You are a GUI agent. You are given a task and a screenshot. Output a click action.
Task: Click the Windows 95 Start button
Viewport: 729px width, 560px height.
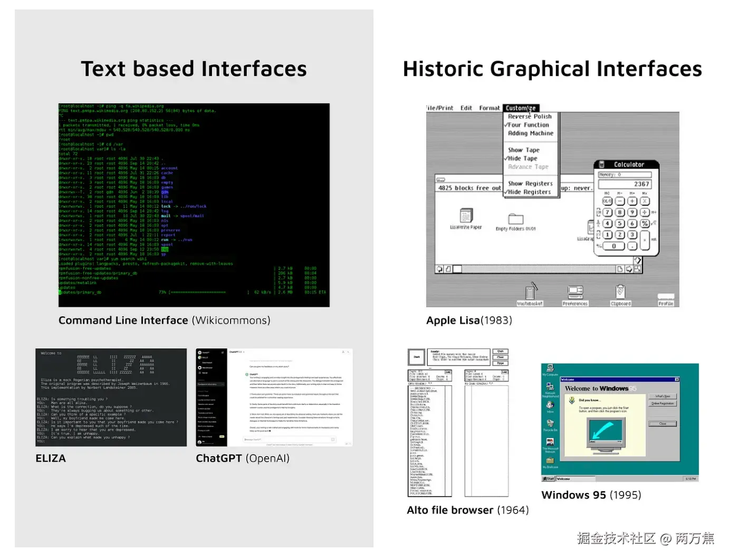point(549,479)
